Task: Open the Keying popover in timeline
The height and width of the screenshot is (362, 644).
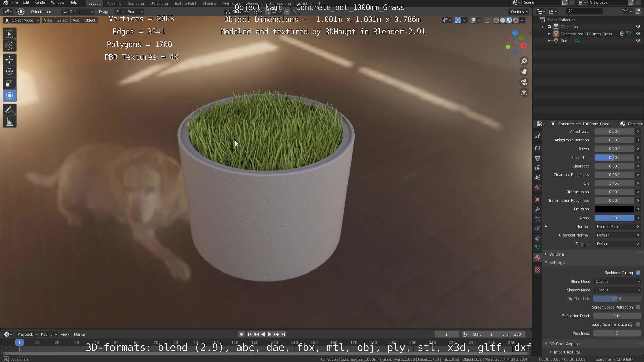Action: click(49, 334)
